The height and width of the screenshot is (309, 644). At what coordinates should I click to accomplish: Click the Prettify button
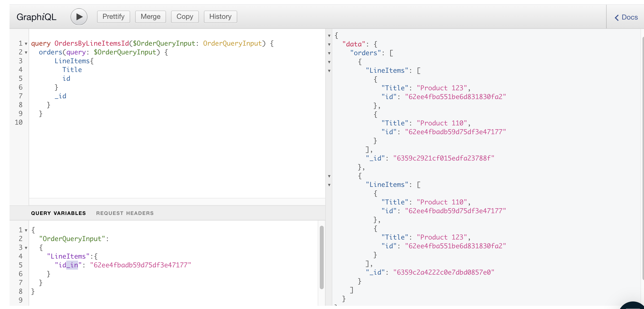tap(113, 17)
